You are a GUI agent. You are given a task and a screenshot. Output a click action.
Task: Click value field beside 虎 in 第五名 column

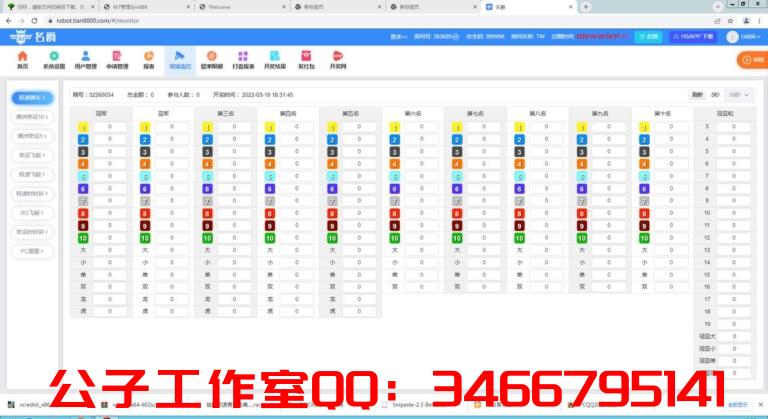click(x=359, y=312)
